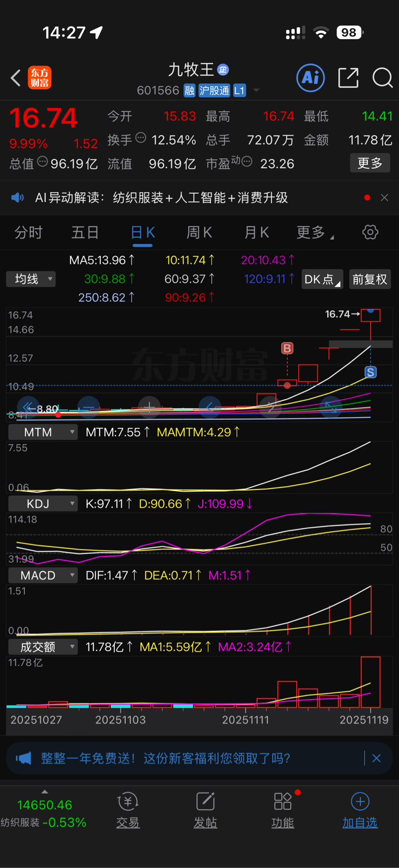The height and width of the screenshot is (868, 399).
Task: Tap the B buy marker on chart
Action: [x=287, y=348]
